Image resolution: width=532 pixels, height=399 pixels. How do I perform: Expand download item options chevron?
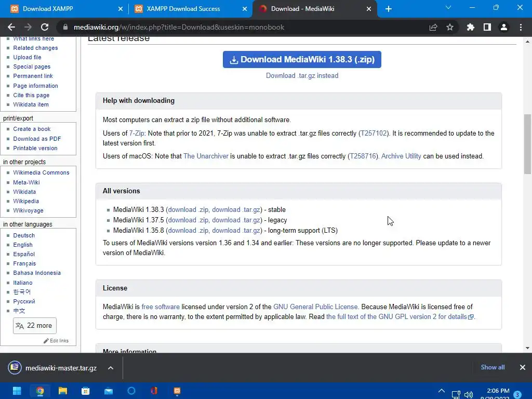111,368
